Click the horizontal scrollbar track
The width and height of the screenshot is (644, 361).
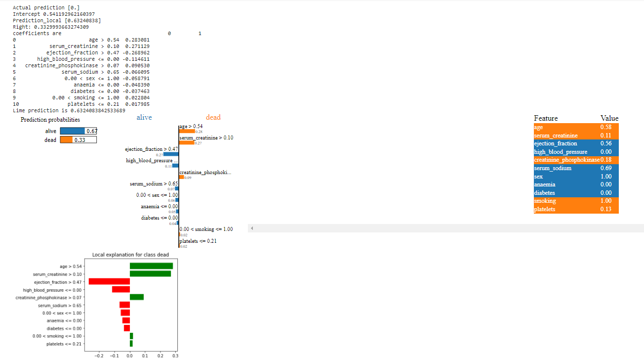444,227
